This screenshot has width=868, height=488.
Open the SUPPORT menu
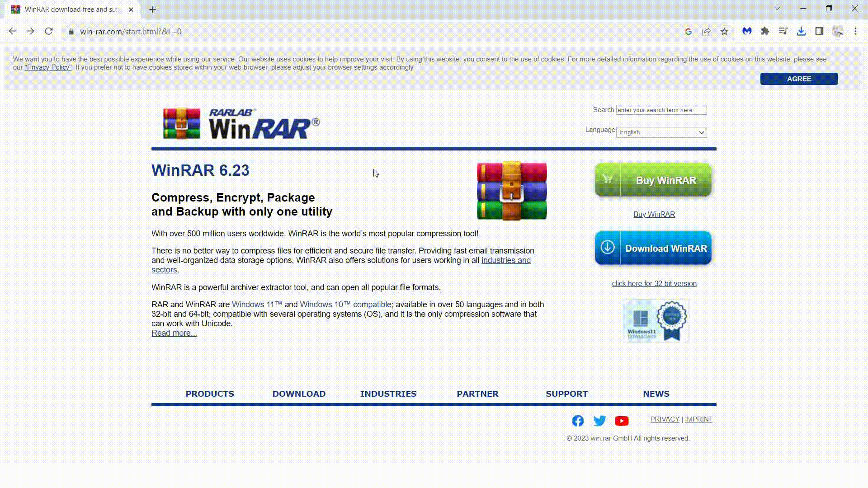click(x=566, y=394)
